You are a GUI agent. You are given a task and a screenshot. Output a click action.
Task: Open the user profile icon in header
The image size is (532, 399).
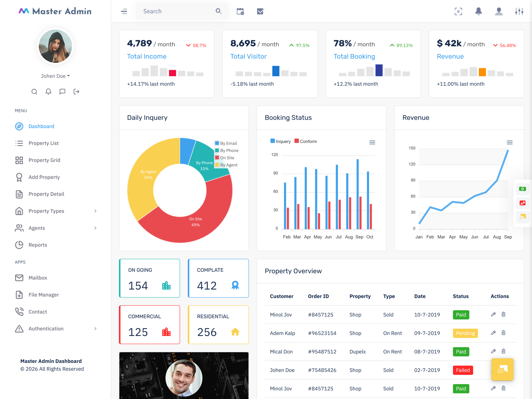(x=499, y=11)
